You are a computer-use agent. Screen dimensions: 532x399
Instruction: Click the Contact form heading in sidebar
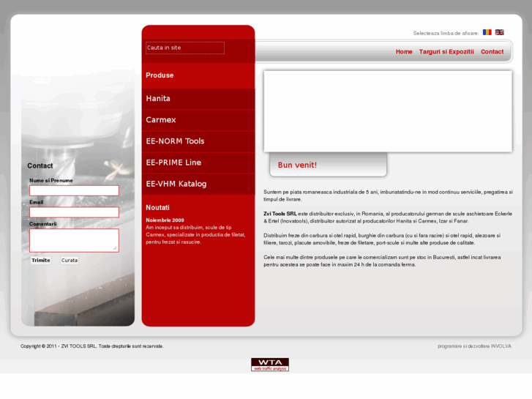pyautogui.click(x=40, y=165)
